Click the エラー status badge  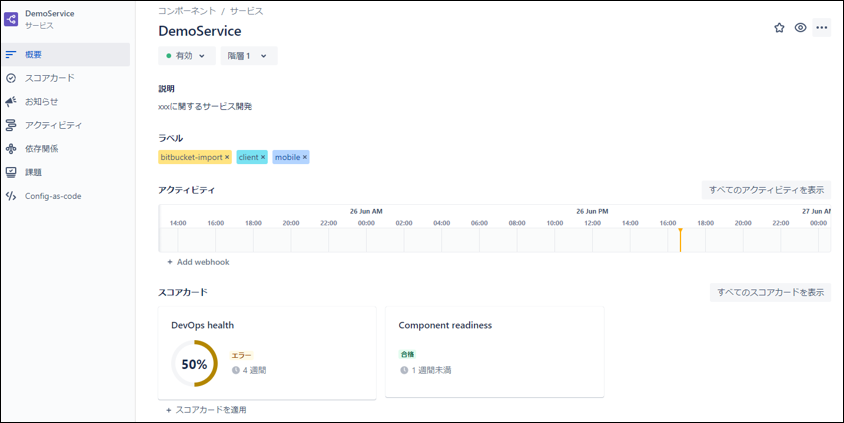click(241, 356)
